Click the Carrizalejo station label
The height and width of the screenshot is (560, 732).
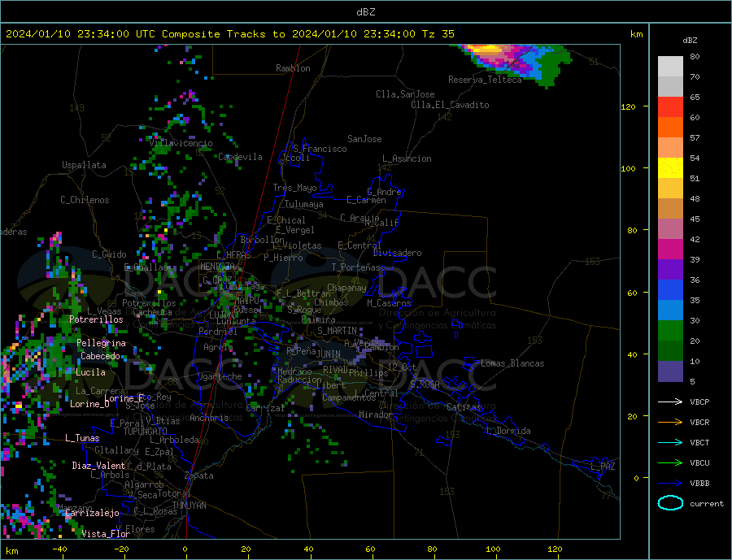coord(92,514)
